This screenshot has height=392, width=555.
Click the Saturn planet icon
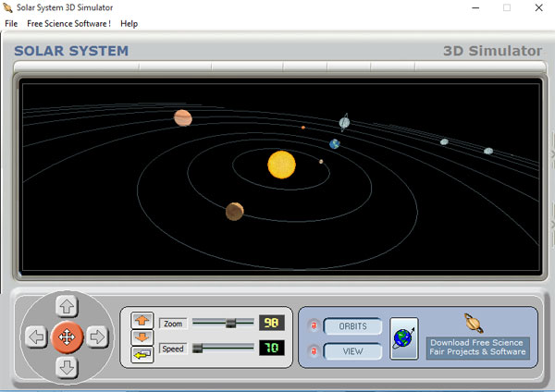(x=475, y=323)
